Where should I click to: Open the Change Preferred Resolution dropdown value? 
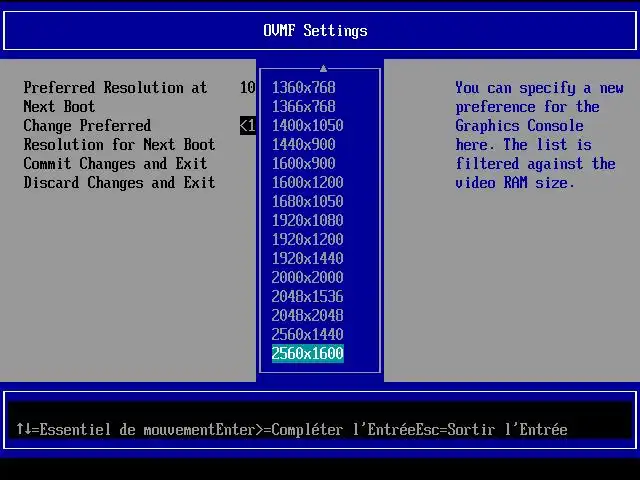pos(247,126)
